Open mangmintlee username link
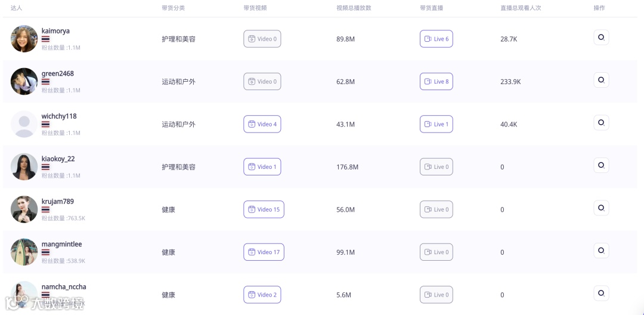The image size is (644, 315). point(61,244)
